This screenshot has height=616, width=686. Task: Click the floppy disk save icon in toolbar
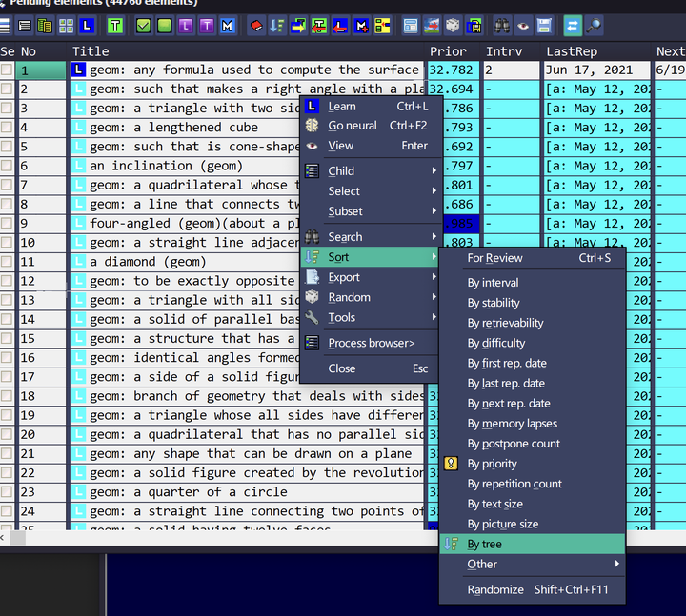(x=544, y=26)
